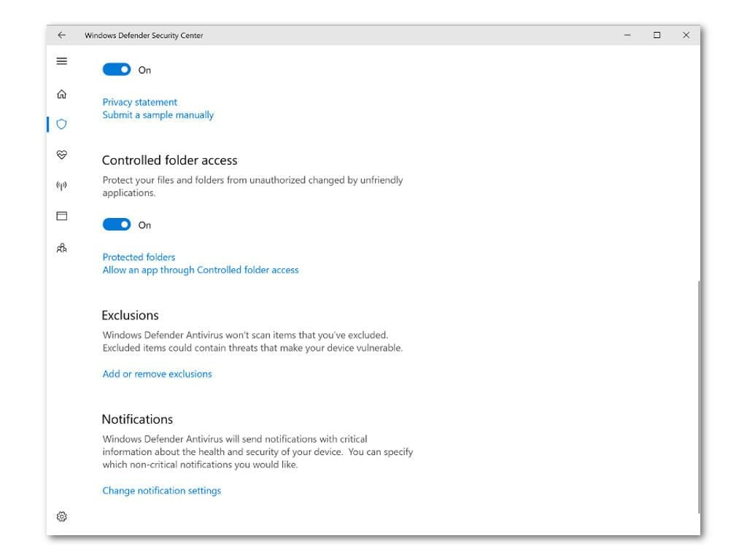Minimize the Security Center window

tap(627, 35)
